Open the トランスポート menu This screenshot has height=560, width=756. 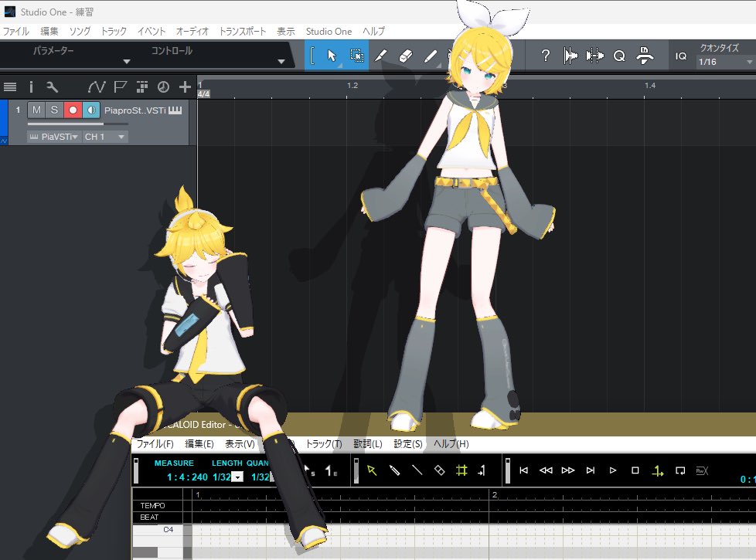pos(243,32)
